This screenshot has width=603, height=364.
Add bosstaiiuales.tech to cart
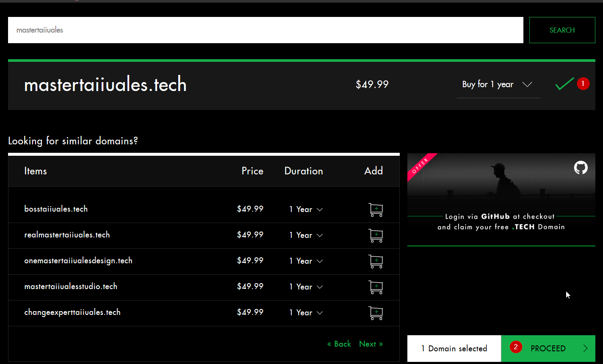coord(376,210)
